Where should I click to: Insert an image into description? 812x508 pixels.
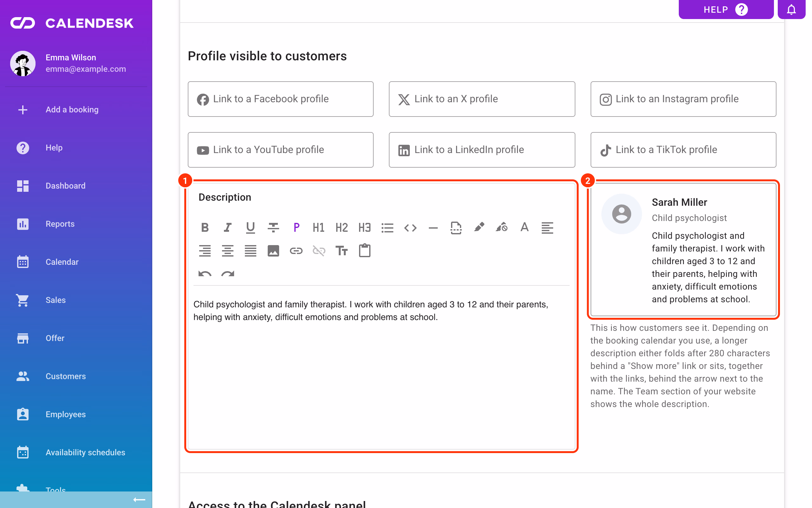point(273,251)
